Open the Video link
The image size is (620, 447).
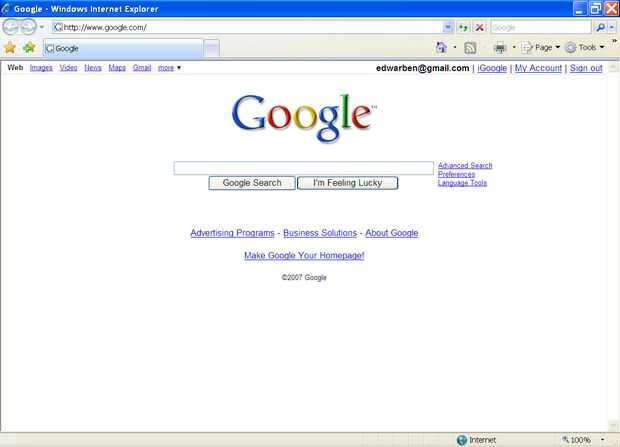[x=68, y=68]
